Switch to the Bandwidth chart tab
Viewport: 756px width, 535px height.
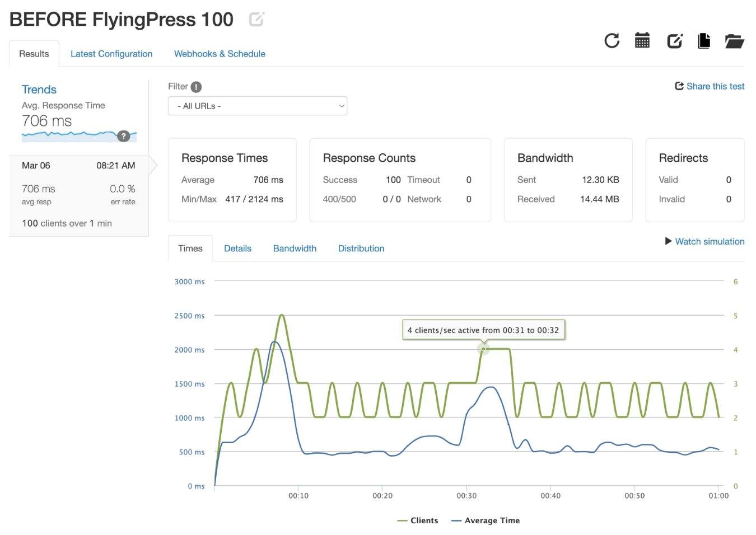[295, 248]
